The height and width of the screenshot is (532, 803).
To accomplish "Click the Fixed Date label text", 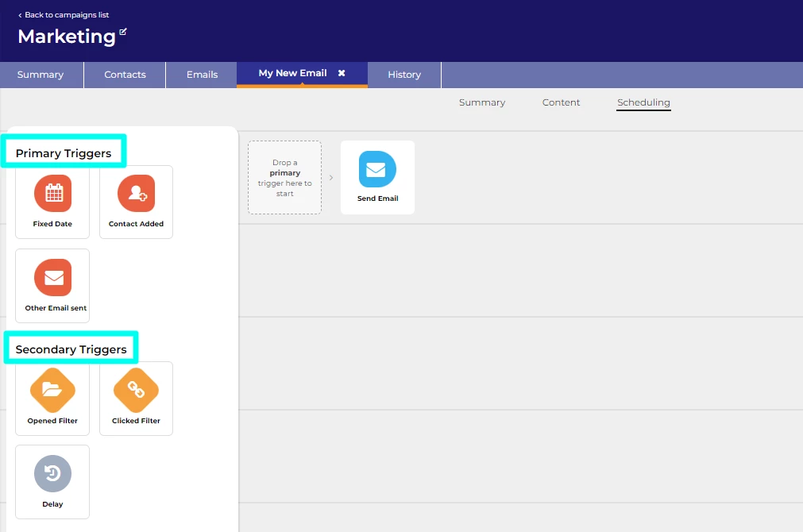I will click(52, 224).
